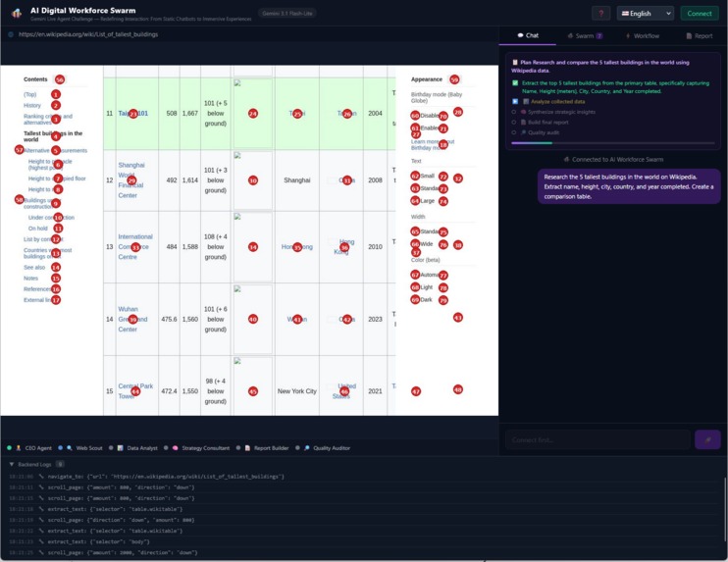Open the International Commerce Centre link
Image resolution: width=728 pixels, height=562 pixels.
click(135, 246)
